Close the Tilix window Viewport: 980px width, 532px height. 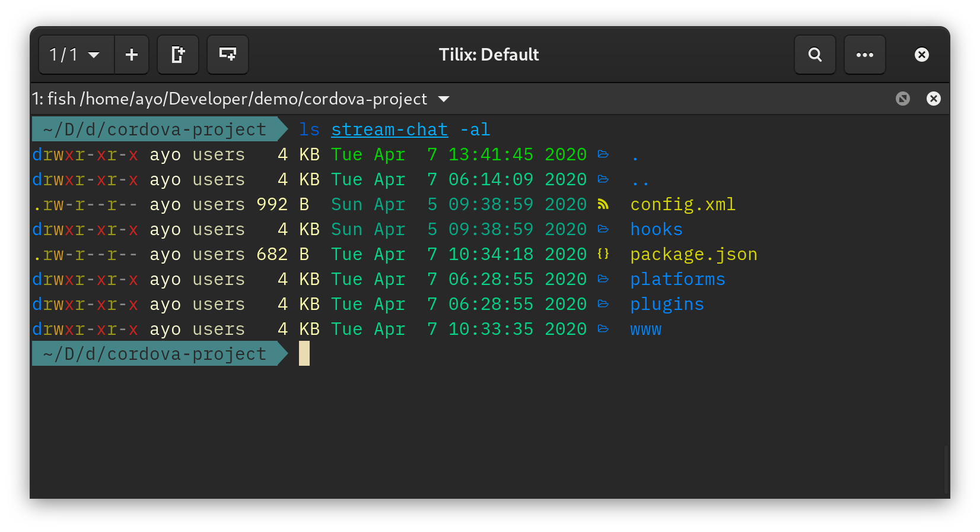pyautogui.click(x=922, y=55)
